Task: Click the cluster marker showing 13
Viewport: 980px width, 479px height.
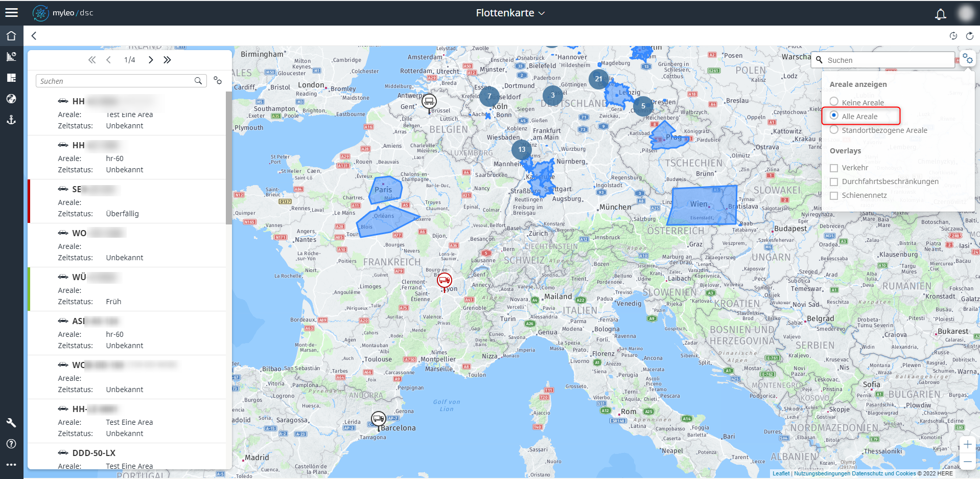Action: [521, 149]
